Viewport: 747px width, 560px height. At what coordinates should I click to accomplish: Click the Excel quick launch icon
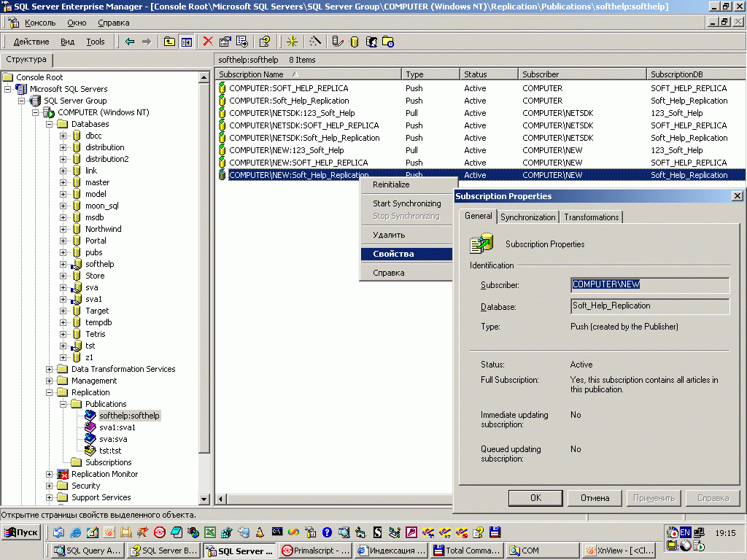pos(209,532)
